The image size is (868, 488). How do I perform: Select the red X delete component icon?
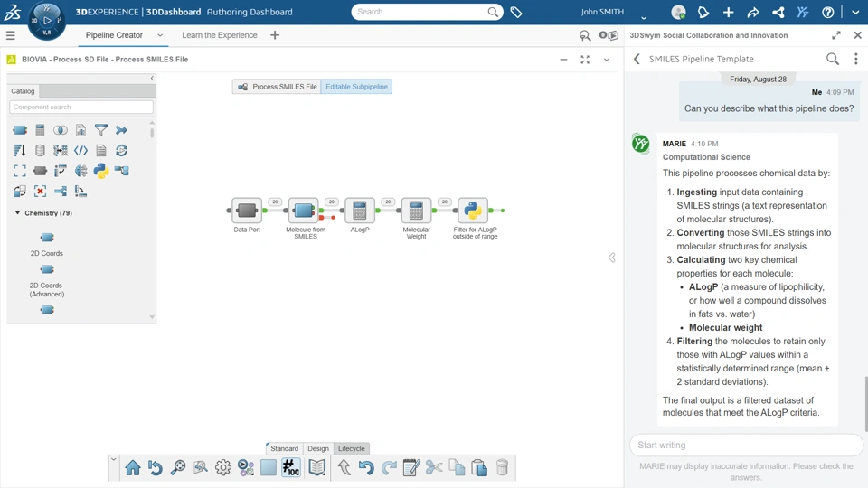[40, 192]
